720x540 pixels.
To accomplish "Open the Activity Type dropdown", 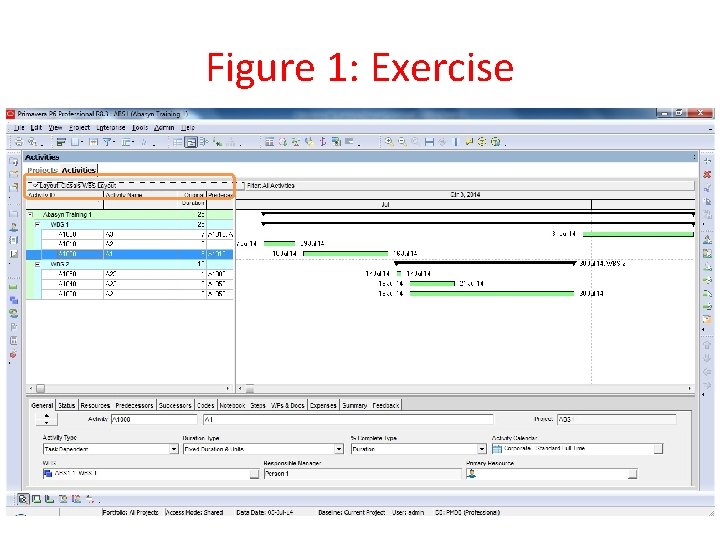I will click(x=174, y=449).
